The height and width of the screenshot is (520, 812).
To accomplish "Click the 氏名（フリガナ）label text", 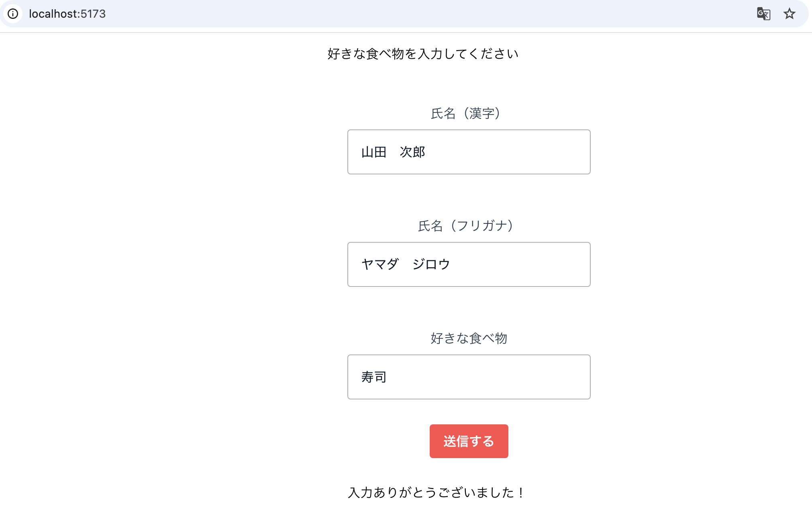I will 465,225.
